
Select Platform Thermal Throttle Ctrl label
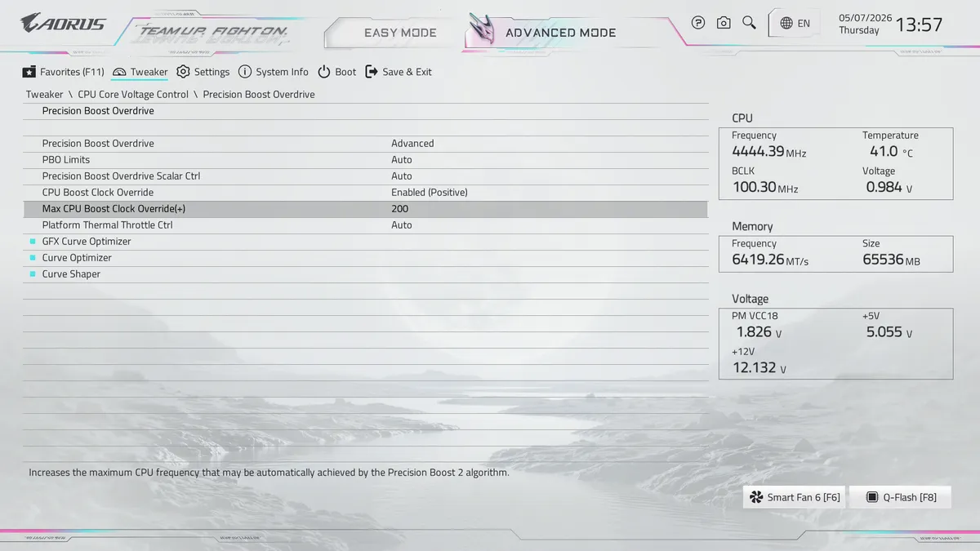click(108, 225)
